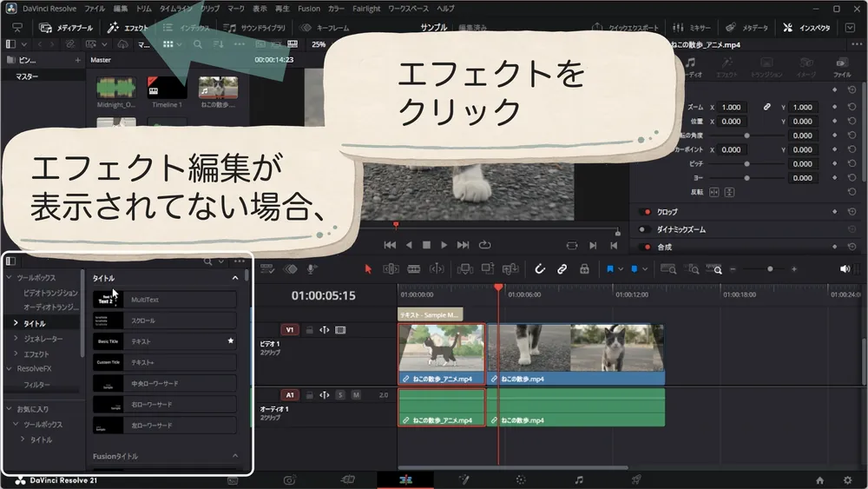Adjust the ヨー slider

click(x=746, y=178)
